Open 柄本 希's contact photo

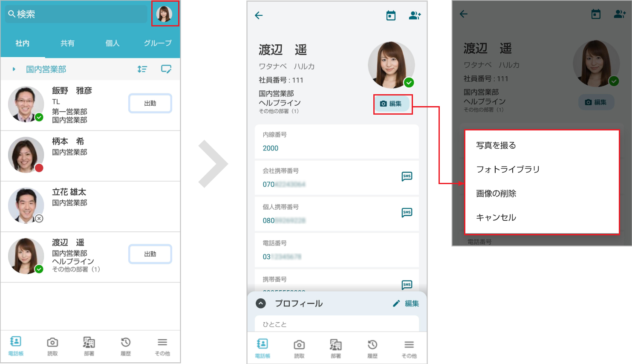point(26,155)
